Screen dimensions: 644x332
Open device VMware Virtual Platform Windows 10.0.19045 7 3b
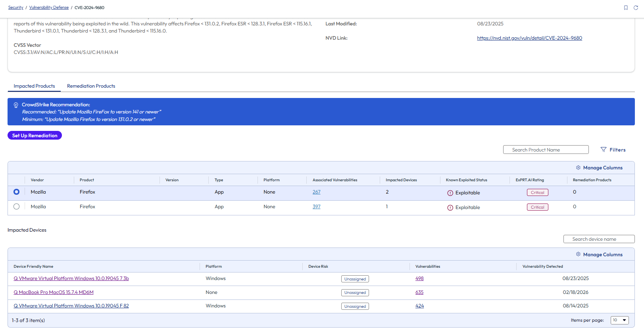pos(71,278)
